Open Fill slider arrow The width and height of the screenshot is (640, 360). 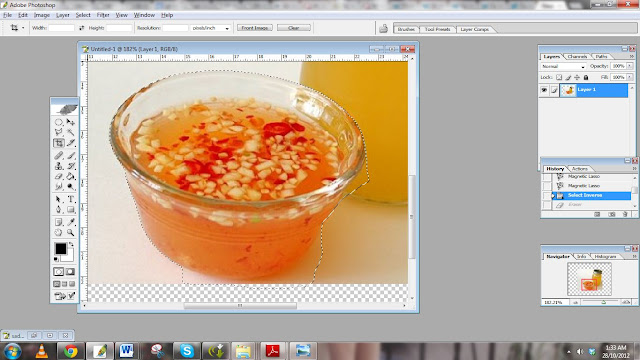(630, 77)
